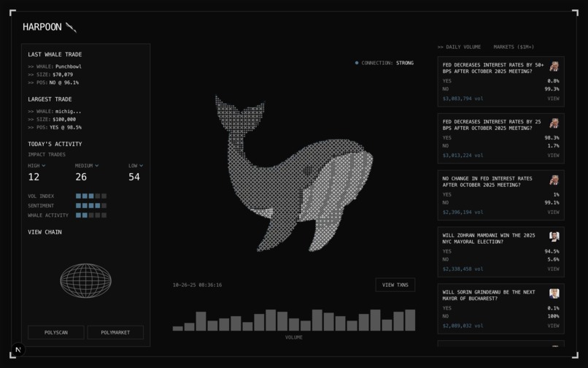Click the round N badge
This screenshot has width=588, height=368.
point(18,350)
